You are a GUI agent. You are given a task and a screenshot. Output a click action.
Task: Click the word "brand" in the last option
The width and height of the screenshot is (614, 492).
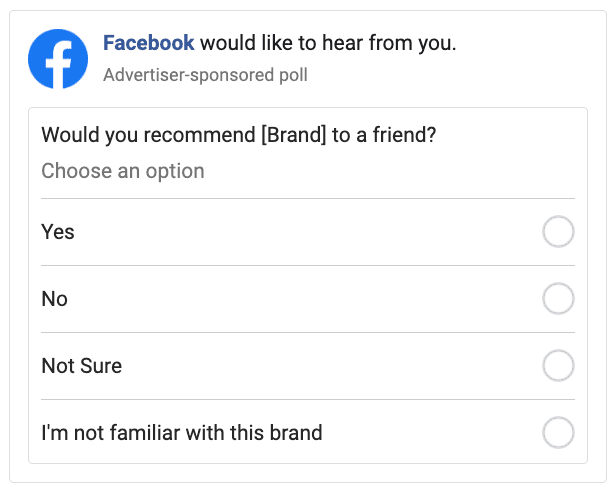point(296,433)
